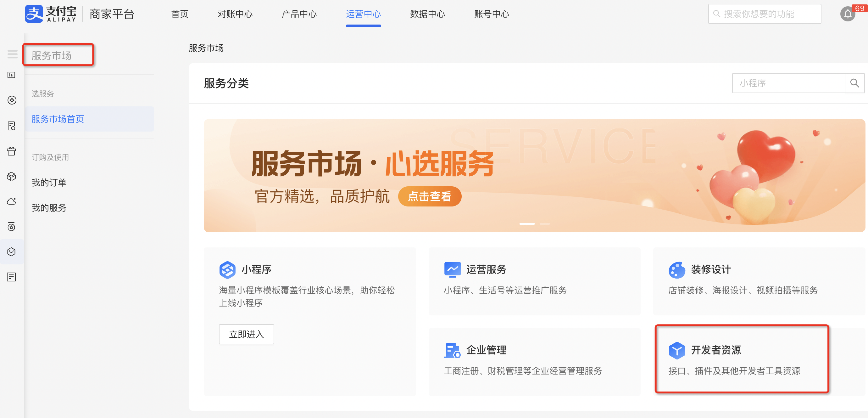Click the 订购及使用 sidebar section label
Image resolution: width=868 pixels, height=418 pixels.
[50, 157]
